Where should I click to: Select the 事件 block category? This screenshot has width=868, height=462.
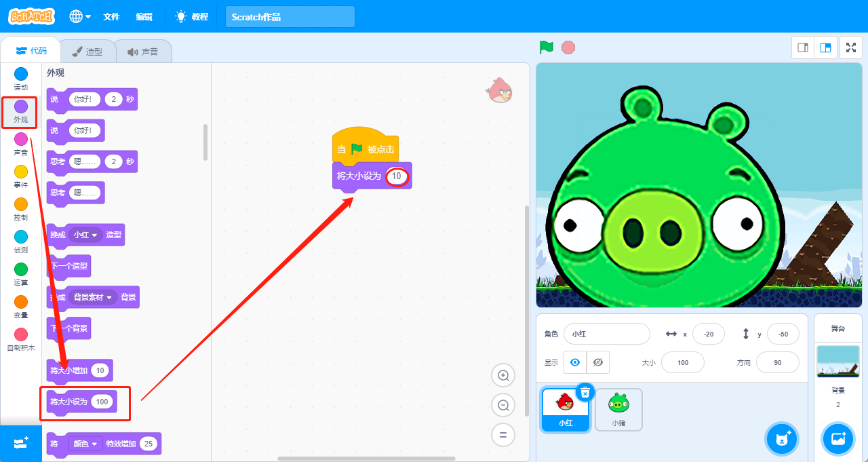pos(21,176)
